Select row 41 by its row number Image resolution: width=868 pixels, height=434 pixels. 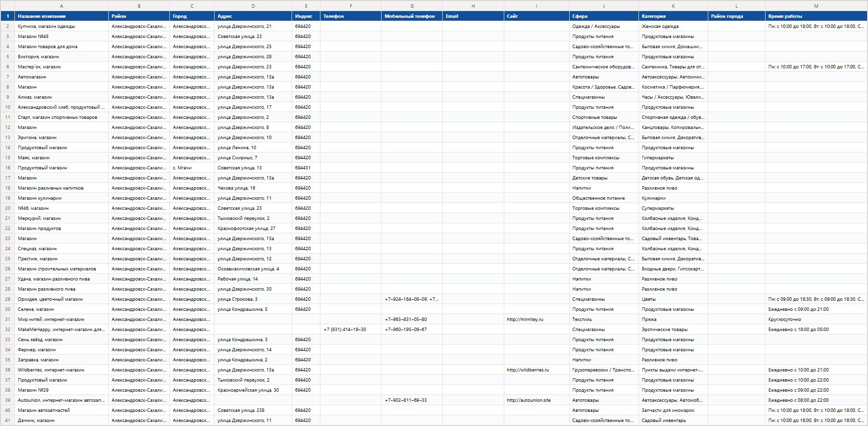pos(8,421)
